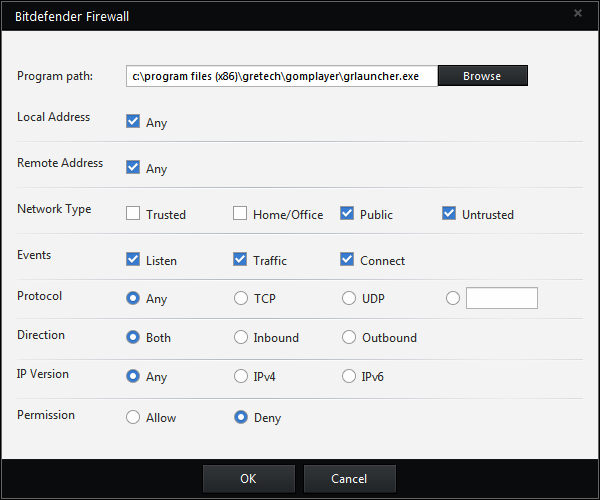Choose the UDP protocol option
This screenshot has height=500, width=600.
(349, 297)
